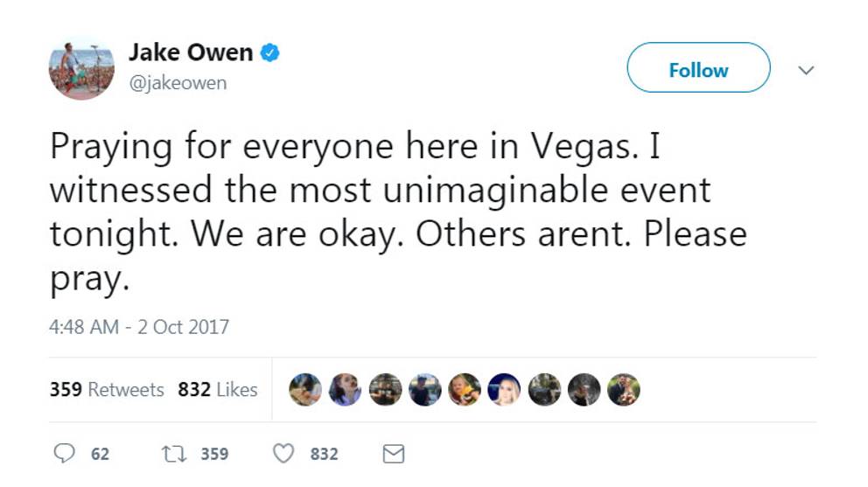
Task: View the 832 Likes list
Action: pyautogui.click(x=218, y=390)
